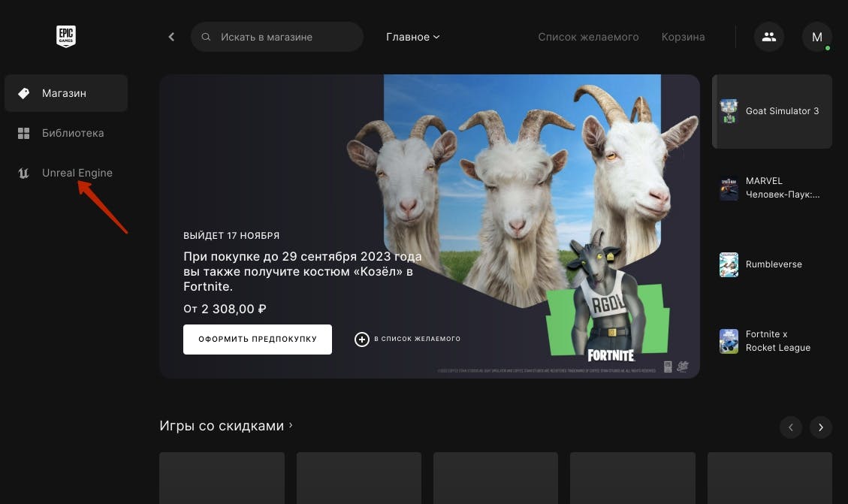
Task: Click the Rumbleverse small thumbnail
Action: pyautogui.click(x=729, y=264)
